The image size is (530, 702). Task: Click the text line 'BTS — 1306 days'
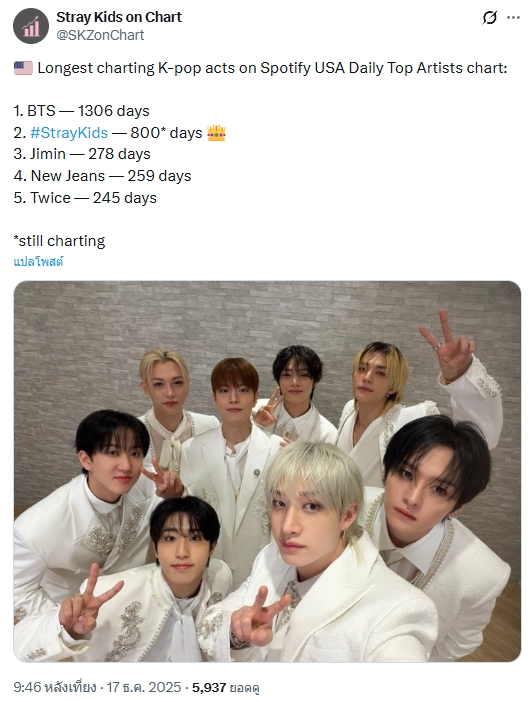tap(88, 111)
